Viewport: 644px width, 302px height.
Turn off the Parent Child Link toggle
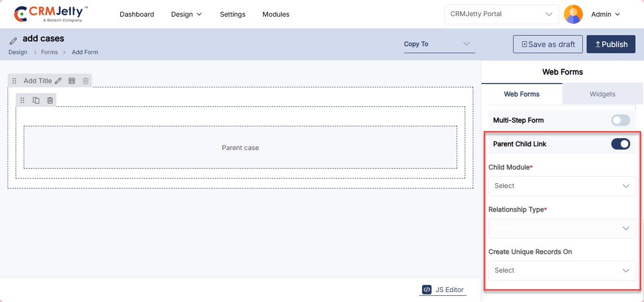[620, 144]
